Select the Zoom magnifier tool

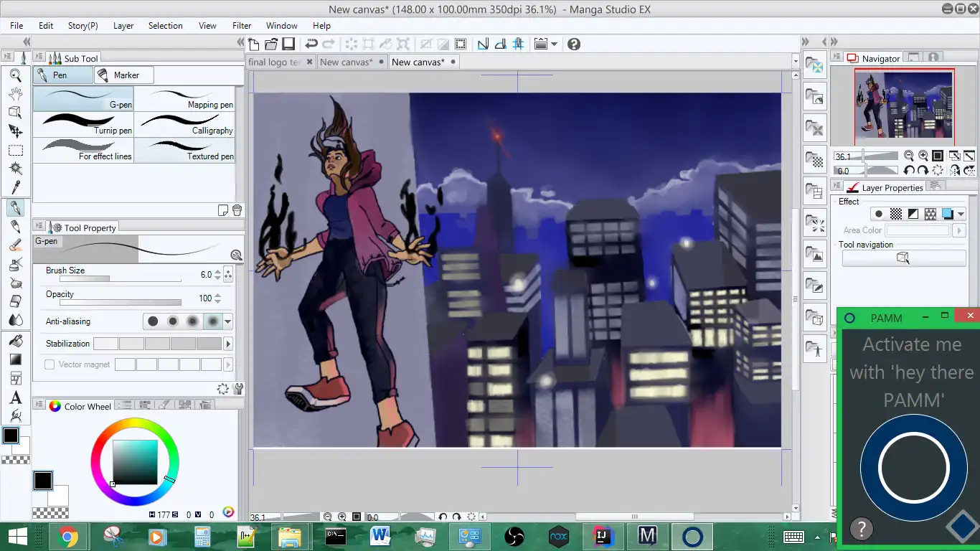pyautogui.click(x=15, y=75)
